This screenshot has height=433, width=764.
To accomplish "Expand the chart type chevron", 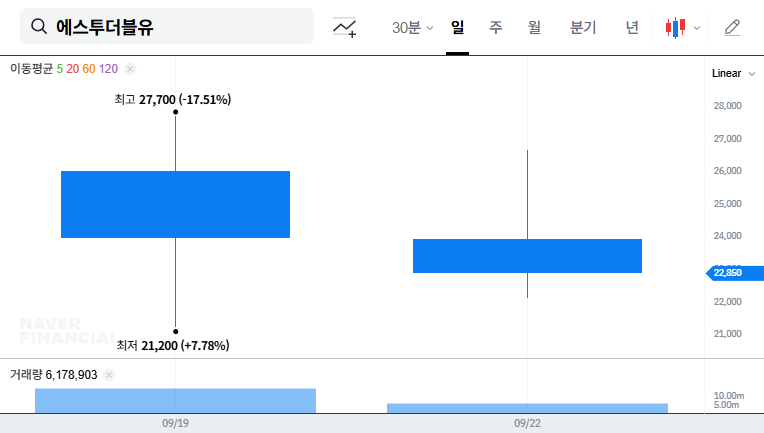I will tap(697, 28).
